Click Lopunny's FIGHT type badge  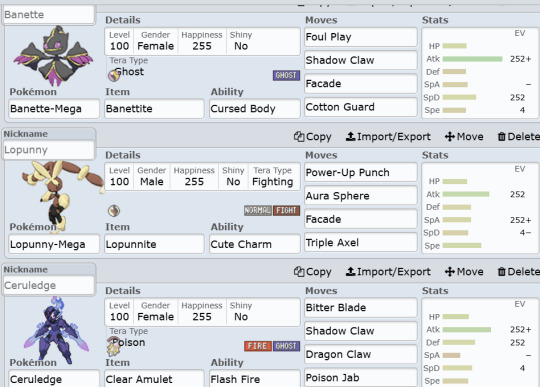click(x=286, y=210)
